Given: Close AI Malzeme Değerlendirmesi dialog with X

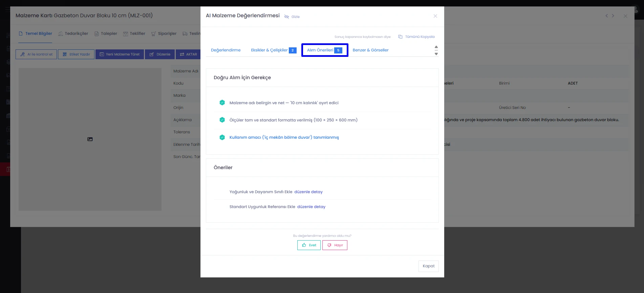Looking at the screenshot, I should click(435, 16).
